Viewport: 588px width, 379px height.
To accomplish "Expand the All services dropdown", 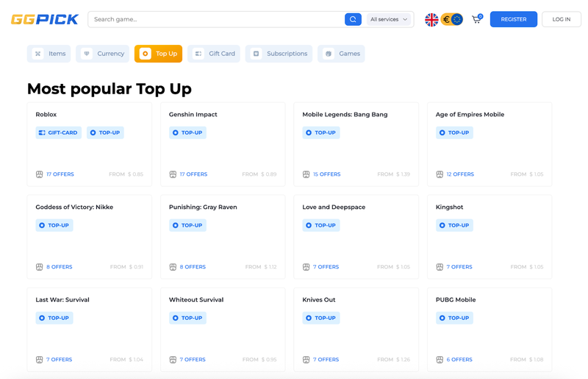I will pos(389,19).
